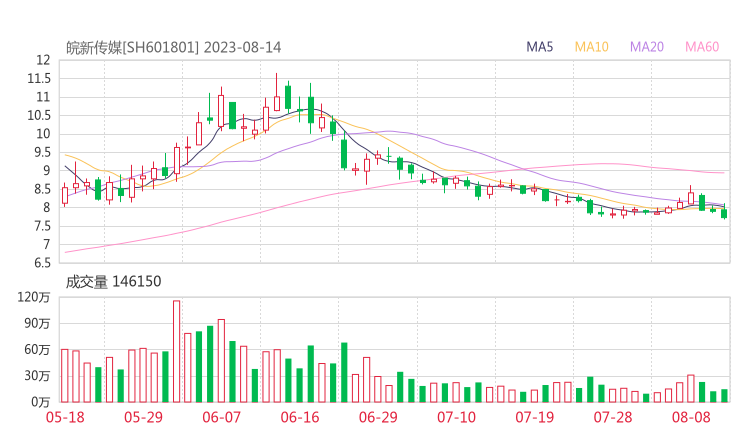Click the stock title 皖新传媒[SH601801]
740x440 pixels.
click(x=132, y=48)
